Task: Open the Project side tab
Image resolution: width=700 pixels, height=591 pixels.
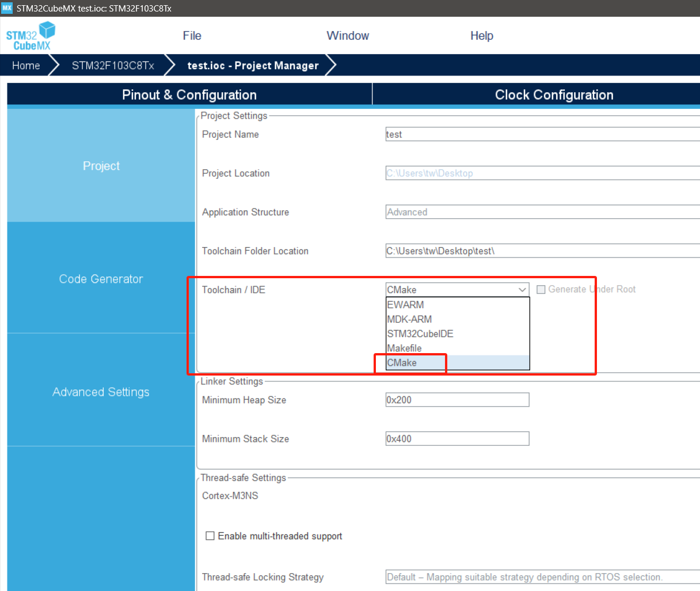Action: pyautogui.click(x=101, y=166)
